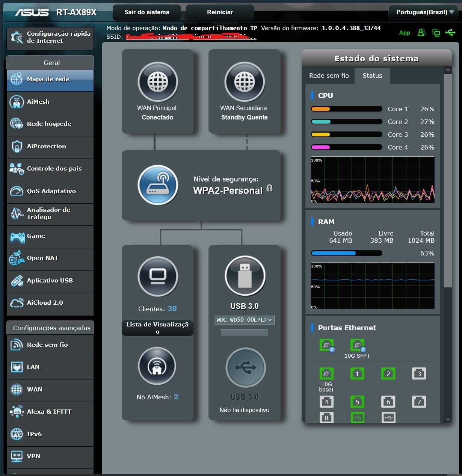Switch to the Status tab
The height and width of the screenshot is (476, 462).
click(372, 76)
